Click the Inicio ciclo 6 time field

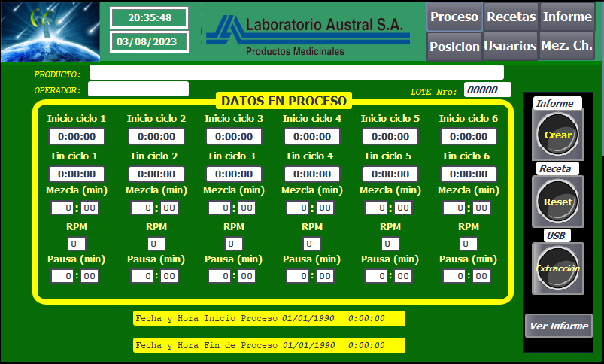469,137
